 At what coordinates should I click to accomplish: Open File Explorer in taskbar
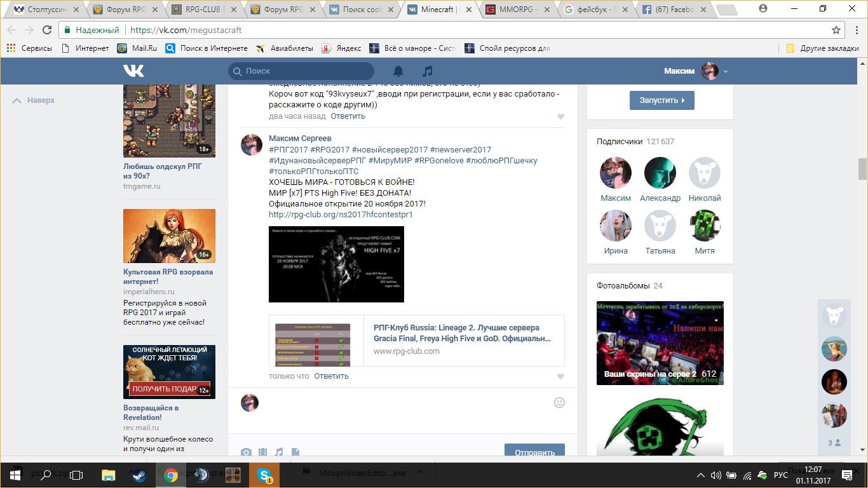tap(109, 475)
